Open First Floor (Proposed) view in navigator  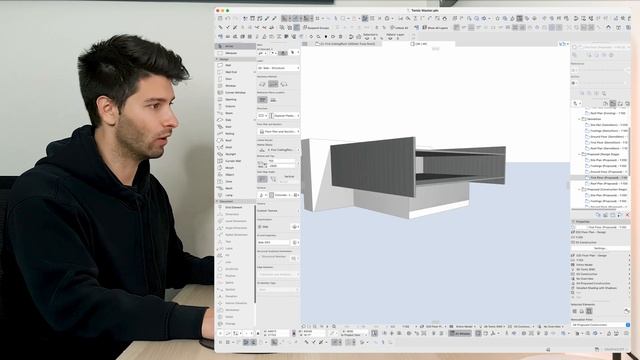(607, 178)
